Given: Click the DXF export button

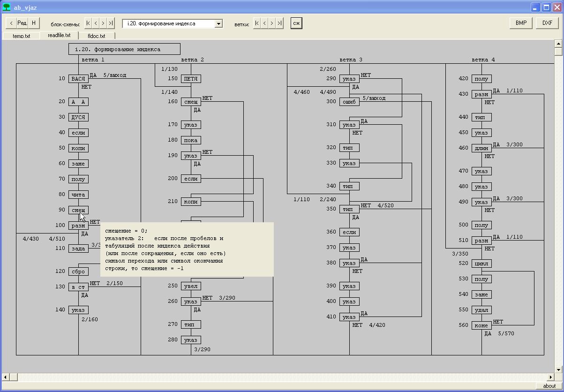Looking at the screenshot, I should coord(547,23).
